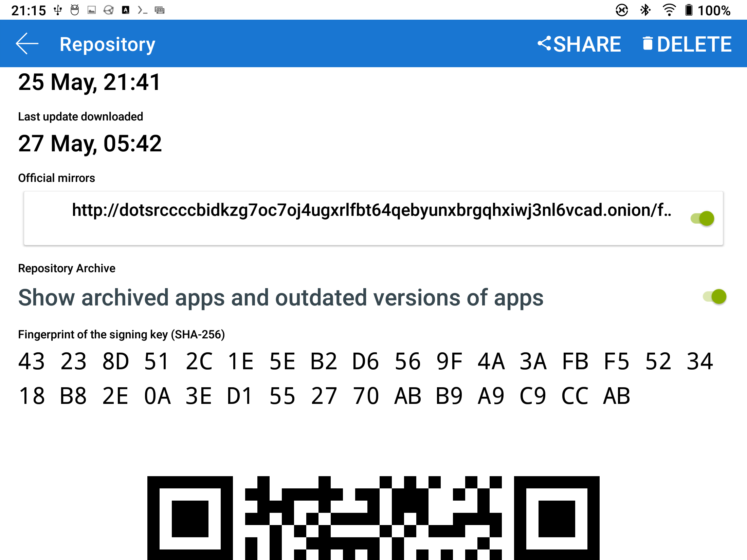Tap the trash icon beside DELETE

tap(648, 44)
